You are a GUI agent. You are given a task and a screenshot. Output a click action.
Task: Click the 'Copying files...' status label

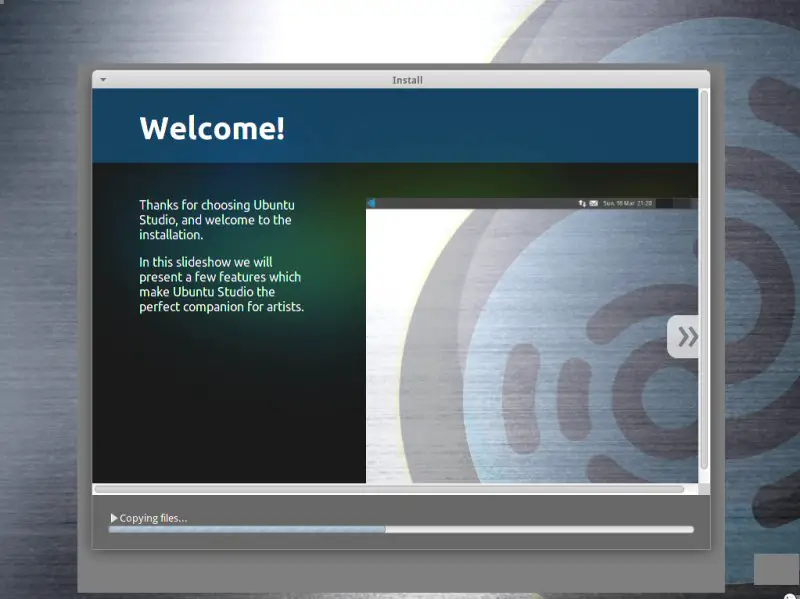tap(153, 518)
